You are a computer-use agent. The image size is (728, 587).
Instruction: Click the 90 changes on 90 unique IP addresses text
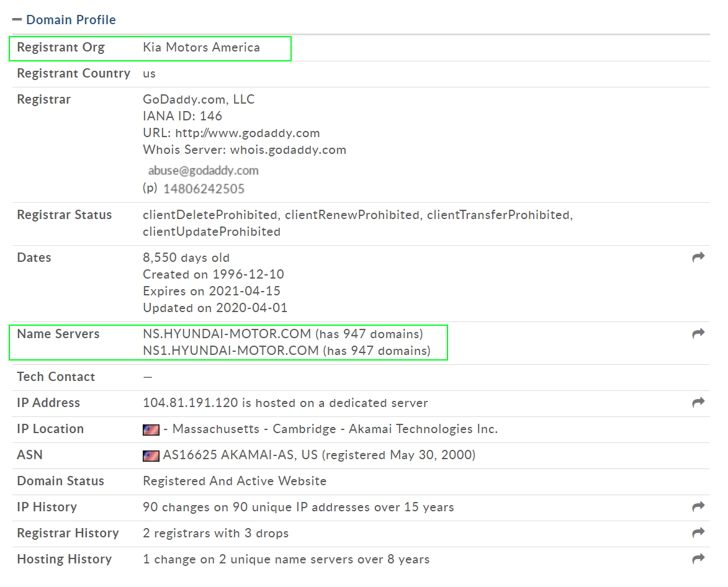coord(299,507)
